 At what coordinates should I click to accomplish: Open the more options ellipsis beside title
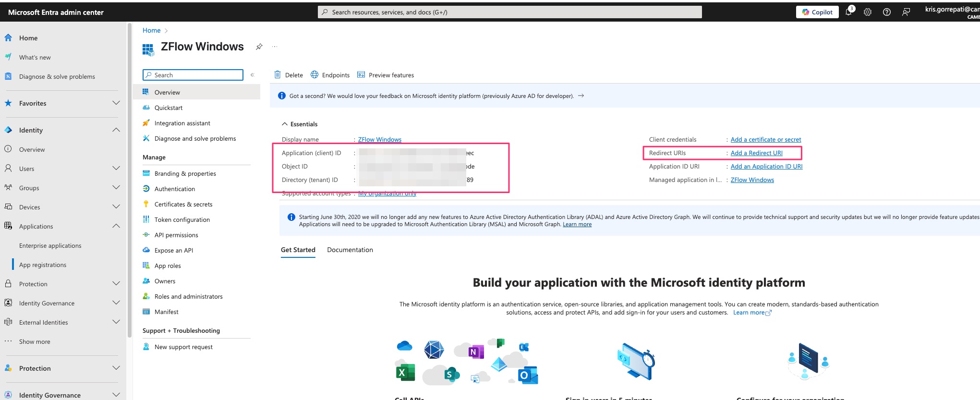(275, 47)
